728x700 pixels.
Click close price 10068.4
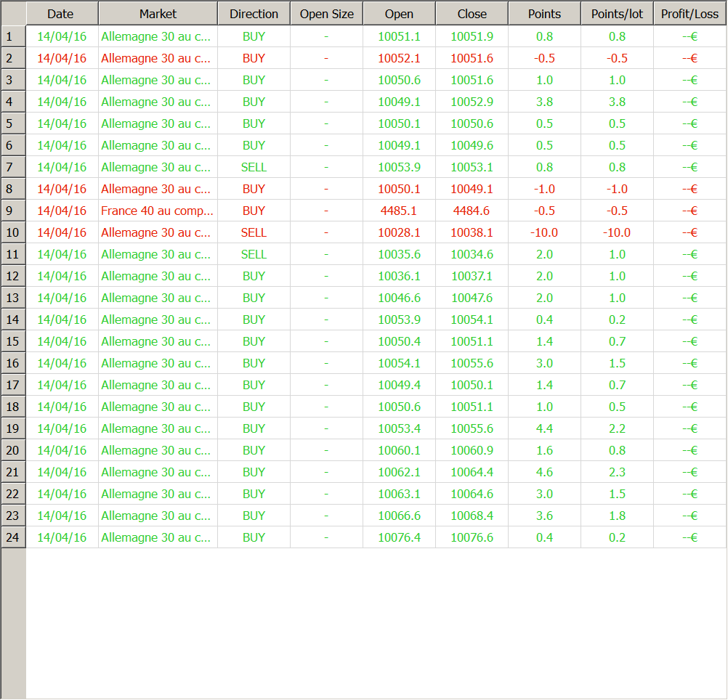coord(472,516)
